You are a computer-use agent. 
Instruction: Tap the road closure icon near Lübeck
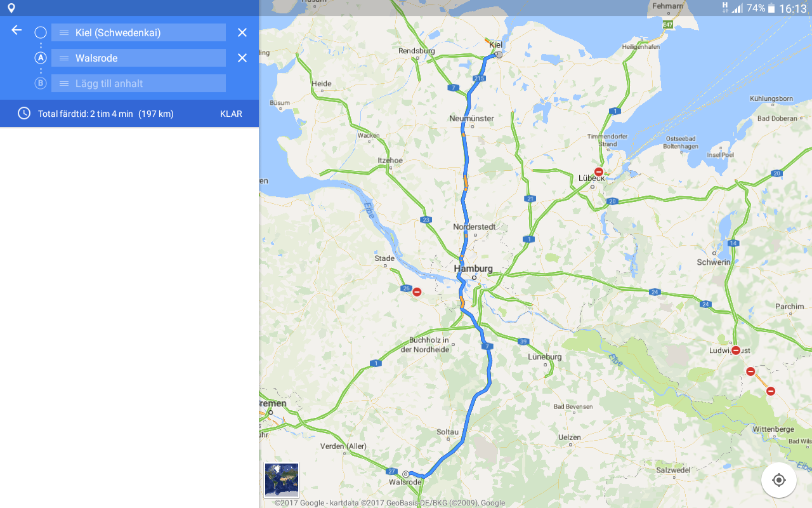[598, 171]
